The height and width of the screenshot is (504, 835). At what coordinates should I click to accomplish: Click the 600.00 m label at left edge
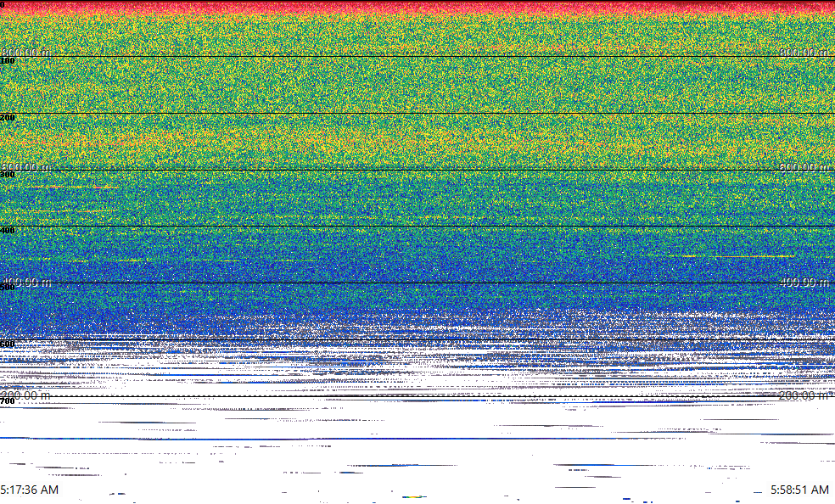25,167
